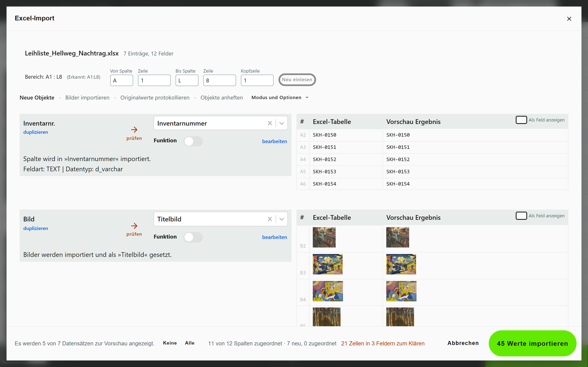Screen dimensions: 588x367
Task: Toggle Funktion switch for Inventarnr.
Action: pyautogui.click(x=193, y=141)
